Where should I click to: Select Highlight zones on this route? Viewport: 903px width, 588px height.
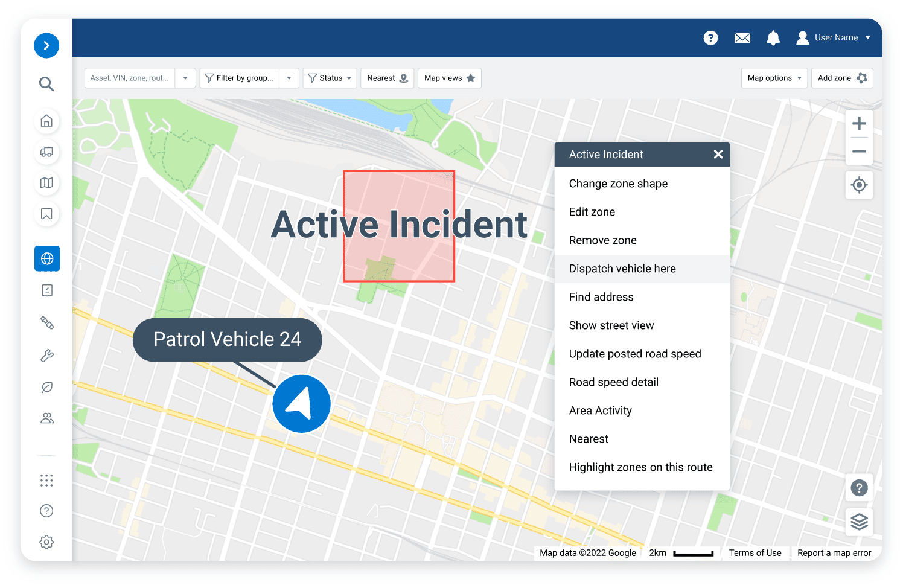(x=642, y=467)
